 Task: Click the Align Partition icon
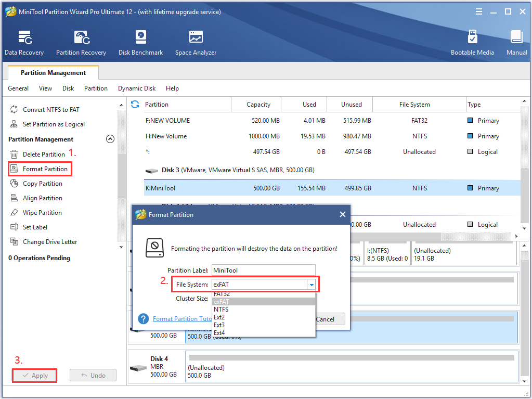click(14, 198)
